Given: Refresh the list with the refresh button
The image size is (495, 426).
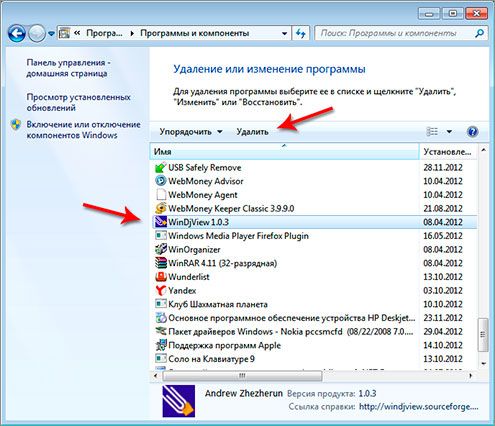Looking at the screenshot, I should coord(301,33).
